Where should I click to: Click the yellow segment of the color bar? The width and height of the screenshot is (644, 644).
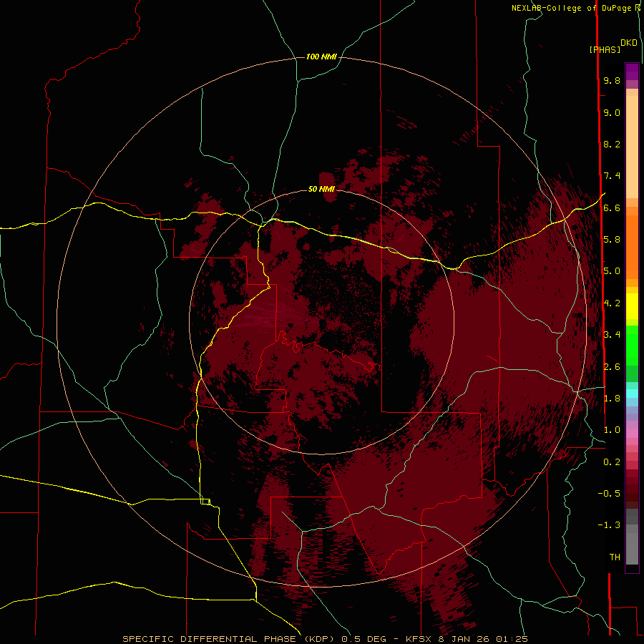[632, 306]
